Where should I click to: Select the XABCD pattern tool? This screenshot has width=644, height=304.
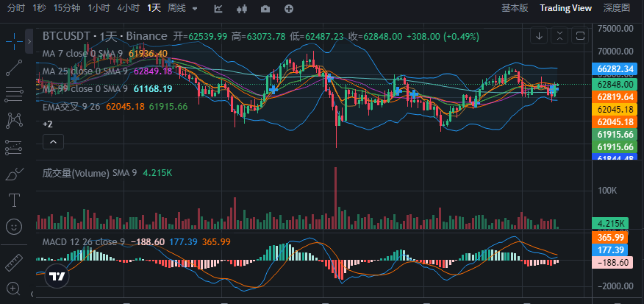pyautogui.click(x=15, y=121)
